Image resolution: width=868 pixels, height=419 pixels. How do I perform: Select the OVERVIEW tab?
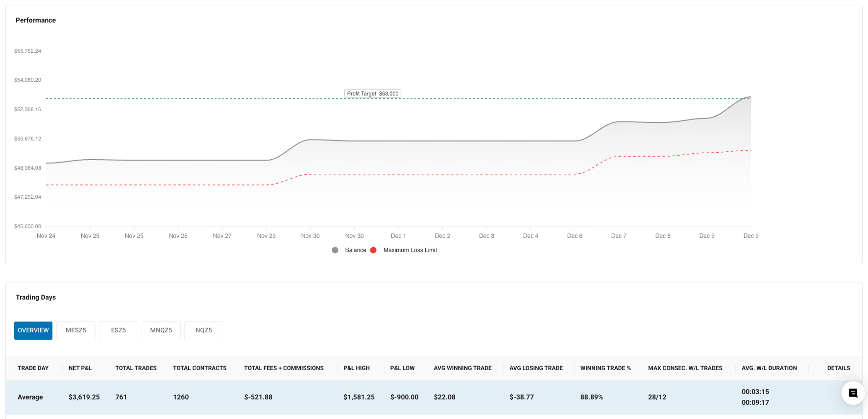33,330
